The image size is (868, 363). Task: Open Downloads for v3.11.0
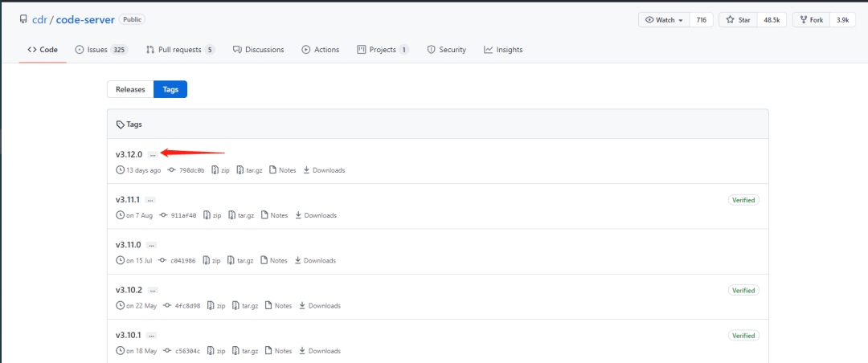click(x=315, y=261)
